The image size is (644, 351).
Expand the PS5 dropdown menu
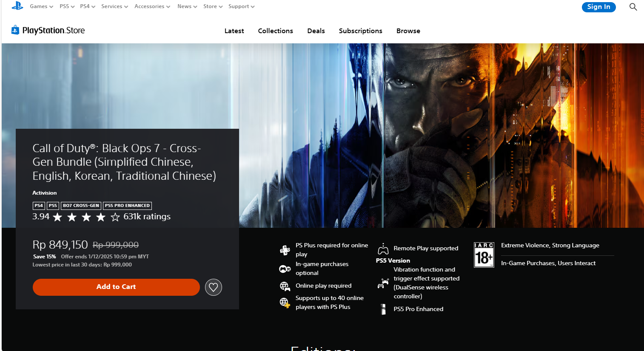click(67, 6)
